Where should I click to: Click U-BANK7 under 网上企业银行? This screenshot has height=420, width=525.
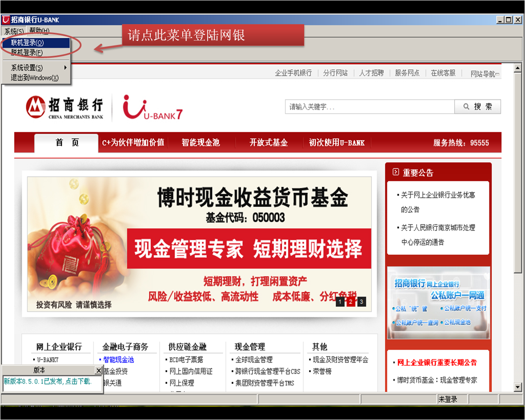pyautogui.click(x=48, y=359)
